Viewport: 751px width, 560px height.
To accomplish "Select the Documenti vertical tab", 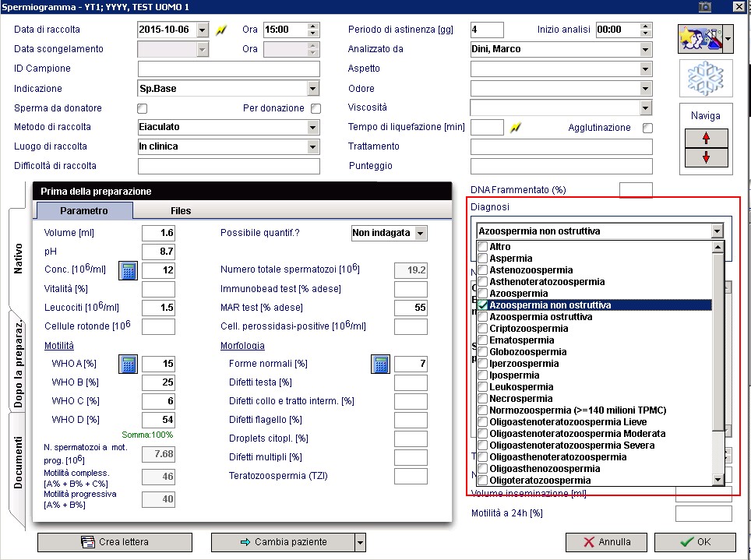I will click(18, 463).
